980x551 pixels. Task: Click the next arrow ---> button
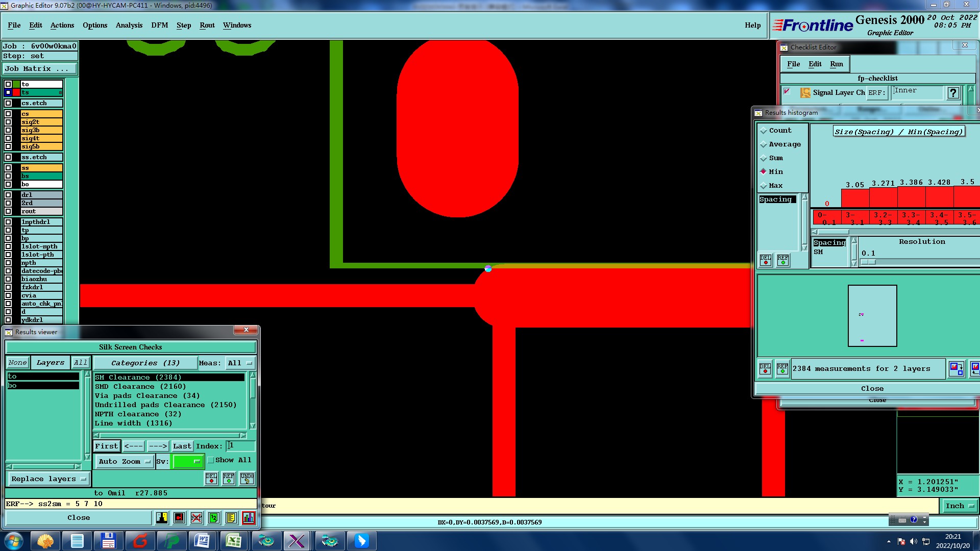(158, 446)
